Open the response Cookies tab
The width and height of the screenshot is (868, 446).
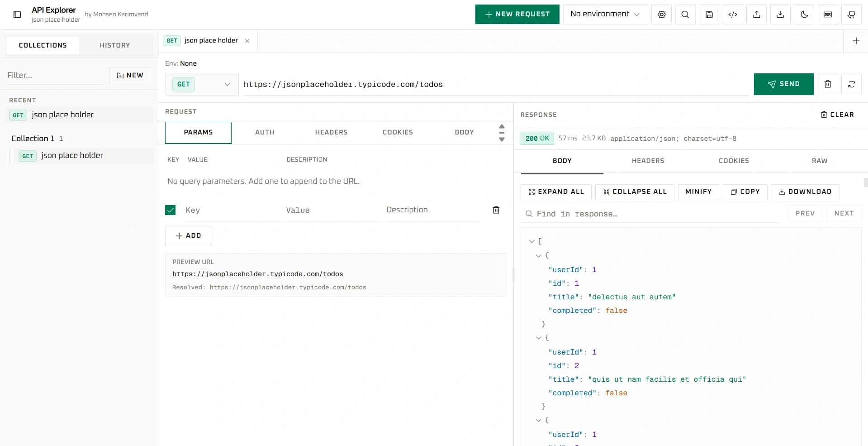(x=734, y=161)
